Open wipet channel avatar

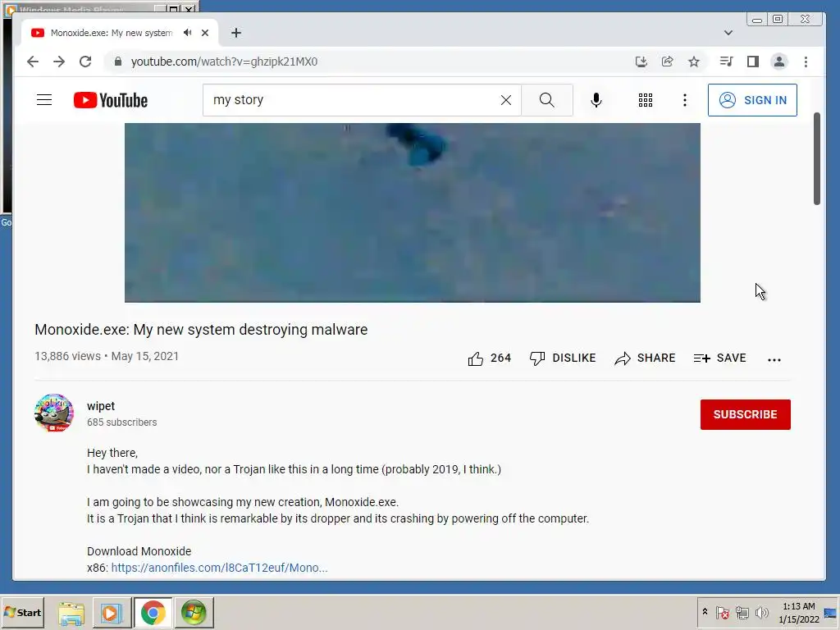click(x=53, y=413)
